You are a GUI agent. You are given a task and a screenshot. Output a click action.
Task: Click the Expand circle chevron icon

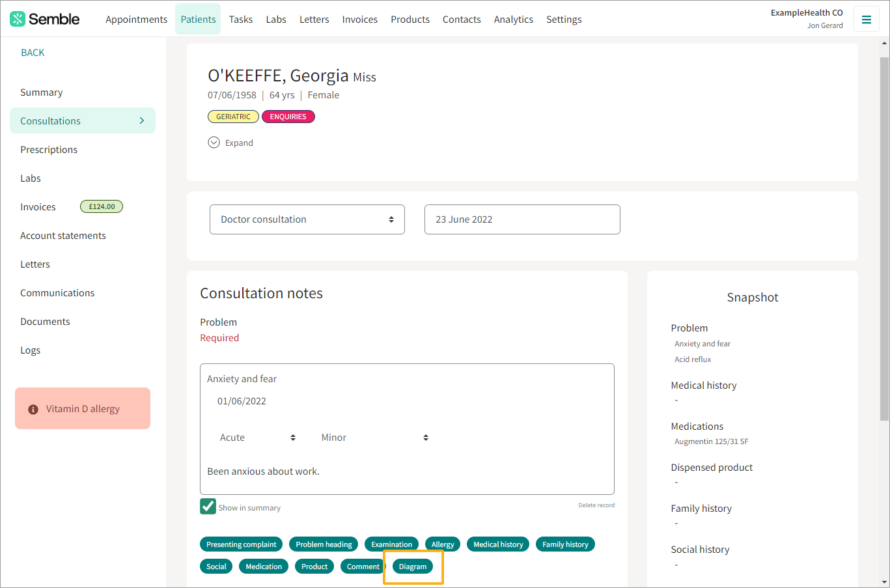(x=214, y=143)
